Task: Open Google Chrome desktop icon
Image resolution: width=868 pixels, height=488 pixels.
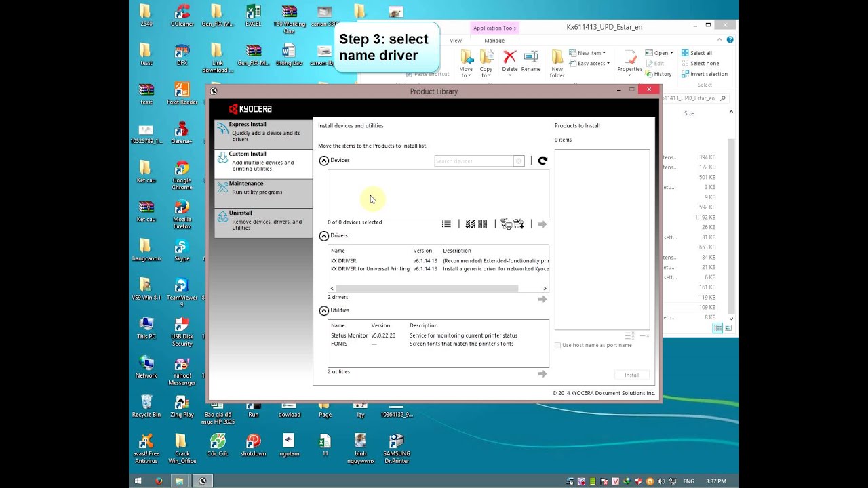Action: point(182,175)
